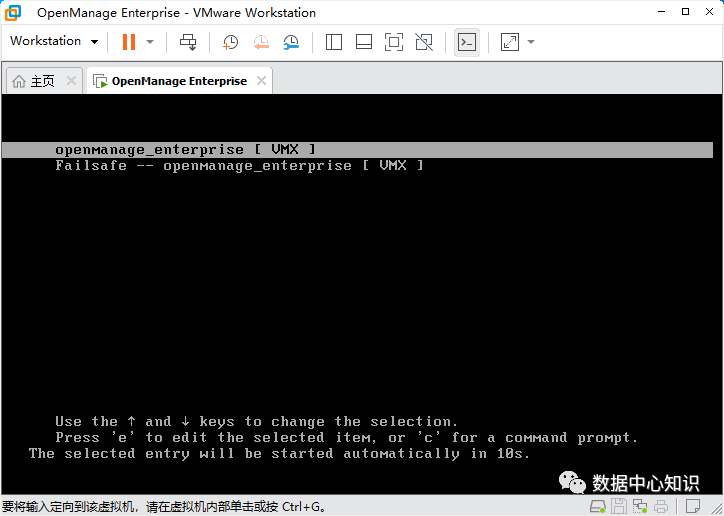Toggle the console view button
Screen dimensions: 724x516
[x=467, y=42]
